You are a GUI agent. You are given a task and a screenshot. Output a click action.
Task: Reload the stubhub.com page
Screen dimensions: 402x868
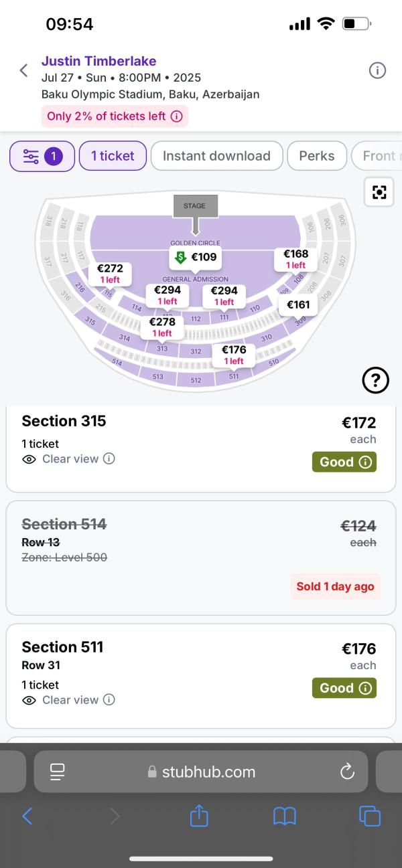point(347,772)
